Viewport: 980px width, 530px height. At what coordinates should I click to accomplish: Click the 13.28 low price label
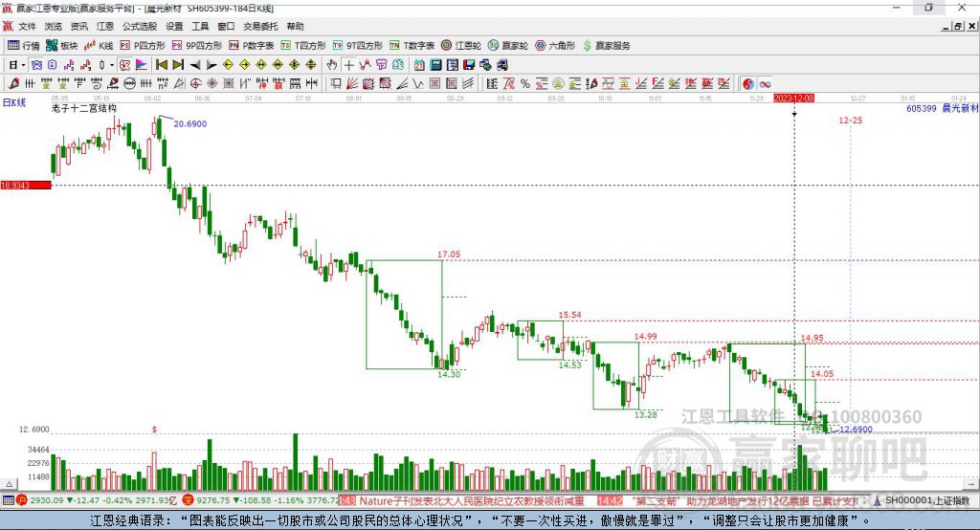(646, 414)
